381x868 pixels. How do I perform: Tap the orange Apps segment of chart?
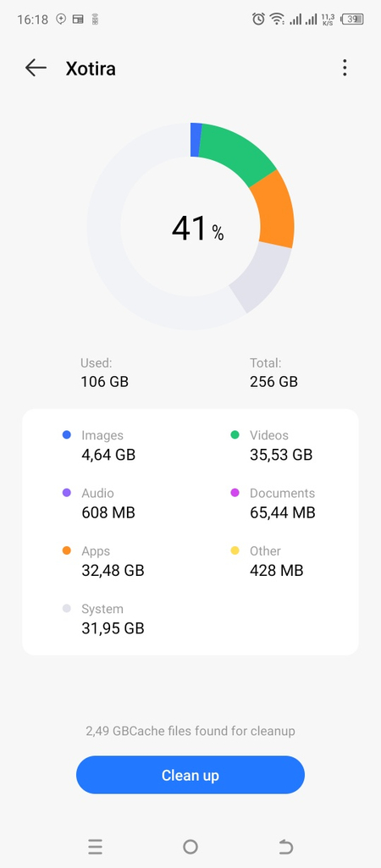coord(273,210)
